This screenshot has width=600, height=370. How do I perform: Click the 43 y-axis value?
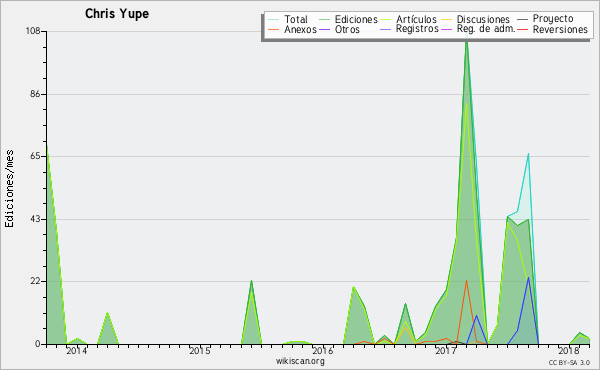tap(35, 219)
